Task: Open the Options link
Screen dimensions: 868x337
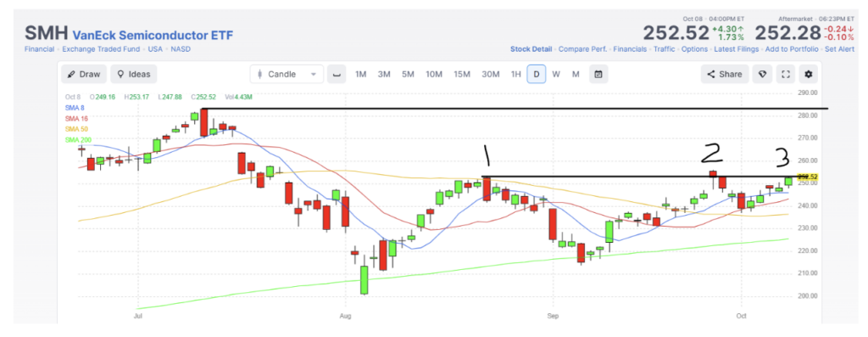Action: coord(694,49)
